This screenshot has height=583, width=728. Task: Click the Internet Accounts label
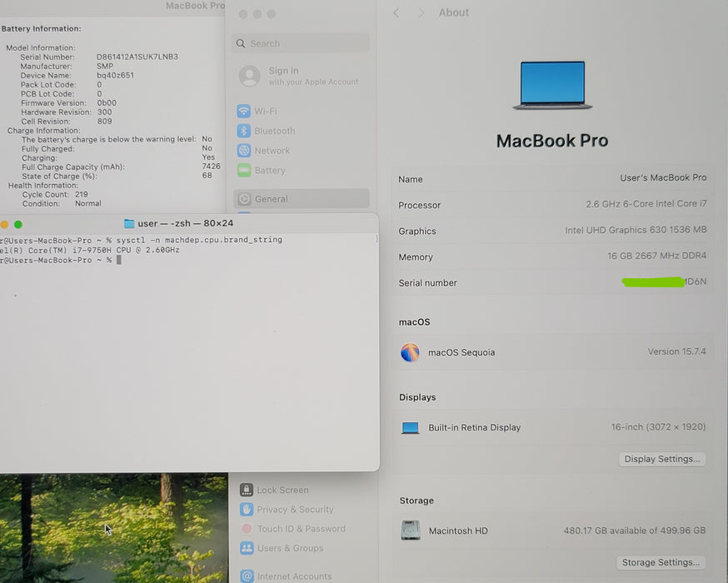tap(295, 576)
